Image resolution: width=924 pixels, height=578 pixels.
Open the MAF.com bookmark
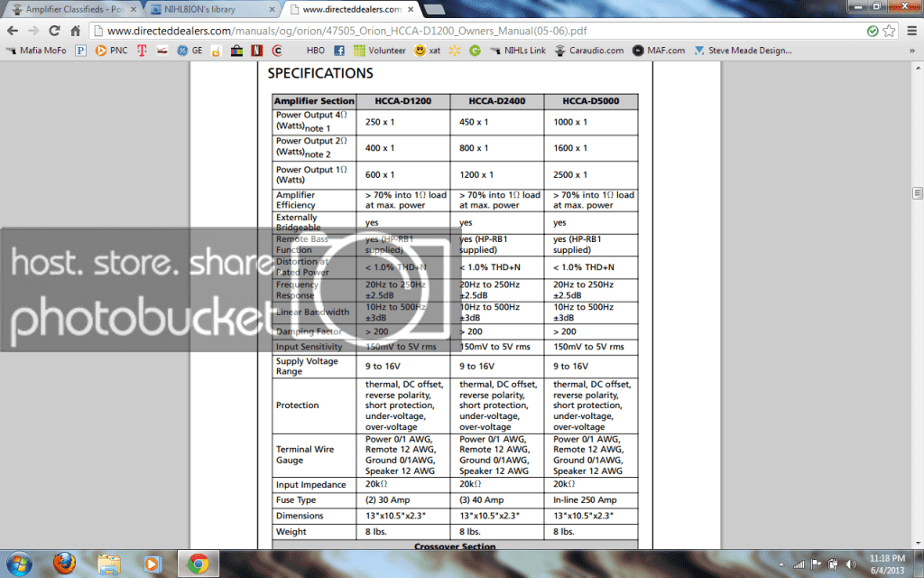coord(659,51)
